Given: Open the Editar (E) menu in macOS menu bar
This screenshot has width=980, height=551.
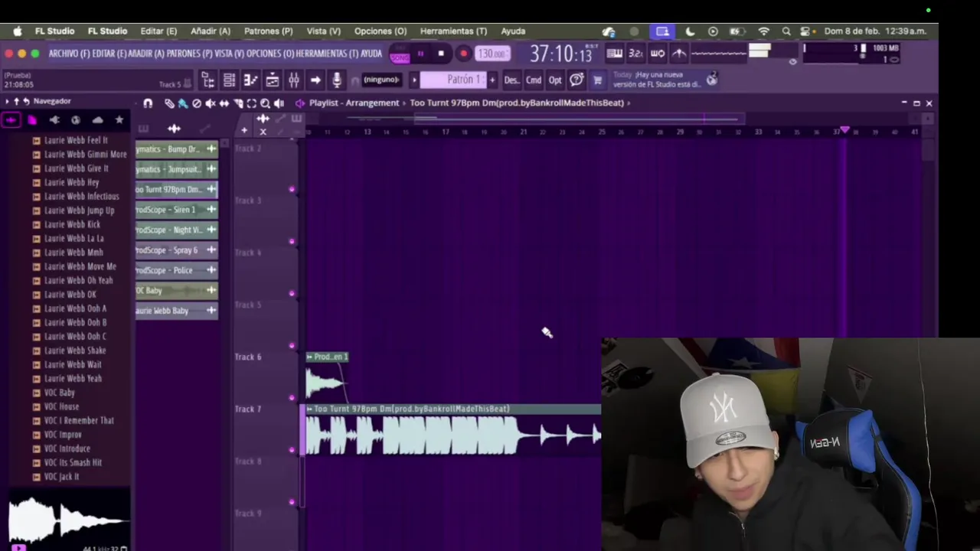Looking at the screenshot, I should (158, 31).
